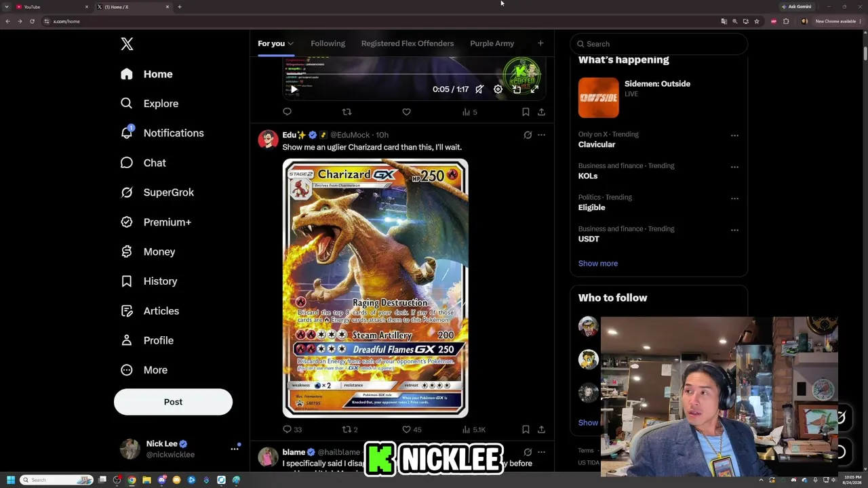
Task: Click the X logo in the sidebar
Action: (x=127, y=44)
